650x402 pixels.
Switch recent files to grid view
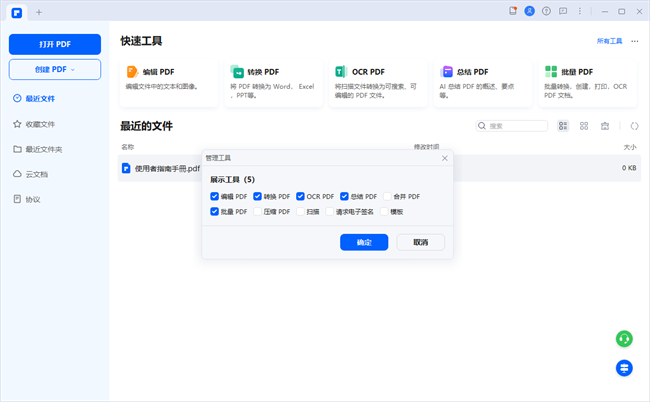[584, 126]
